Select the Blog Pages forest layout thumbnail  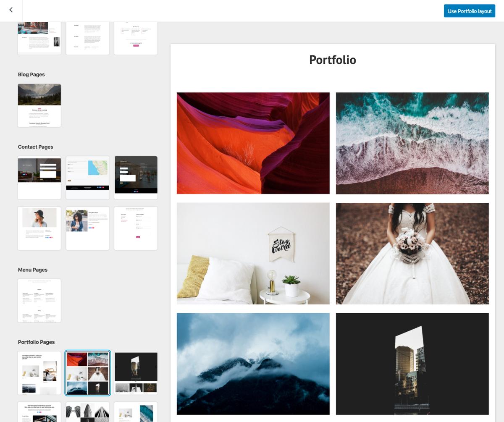39,105
